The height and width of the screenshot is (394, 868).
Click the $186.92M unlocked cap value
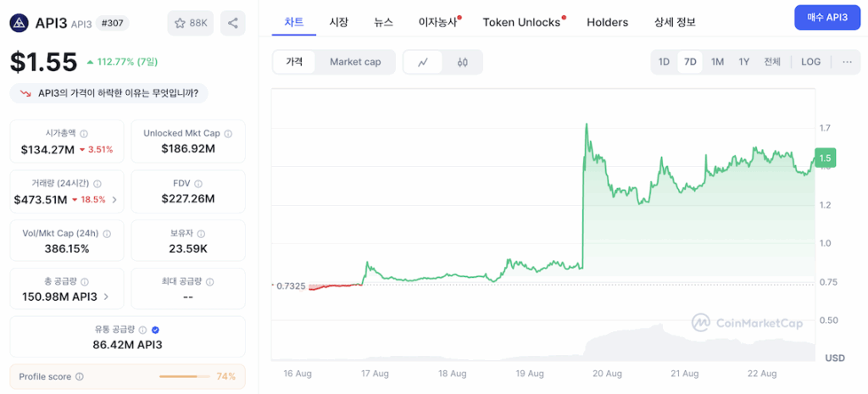tap(188, 149)
